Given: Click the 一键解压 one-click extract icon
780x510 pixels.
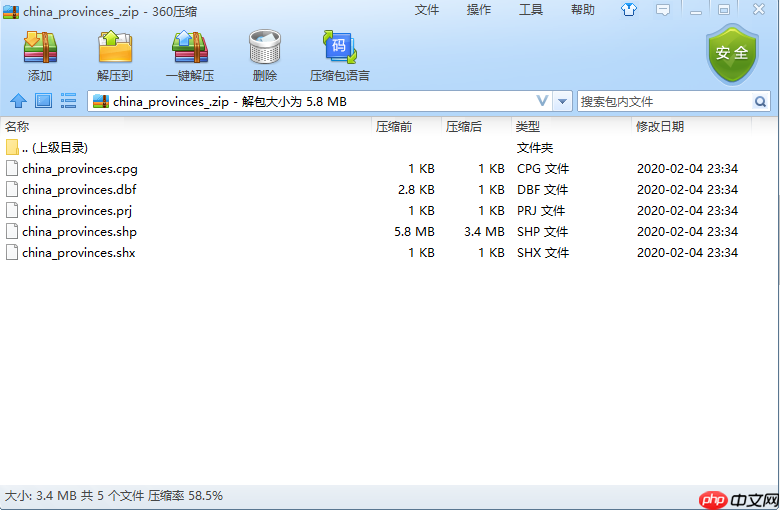Looking at the screenshot, I should coord(190,47).
